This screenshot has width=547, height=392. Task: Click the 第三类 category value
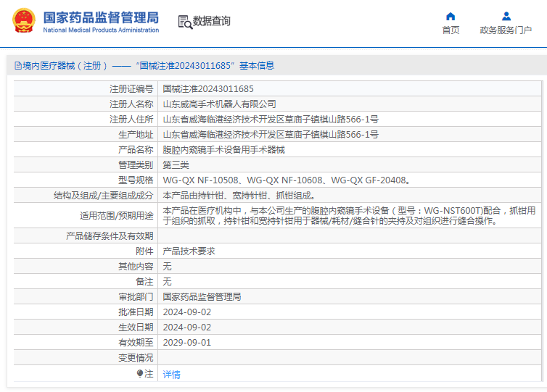click(x=176, y=164)
